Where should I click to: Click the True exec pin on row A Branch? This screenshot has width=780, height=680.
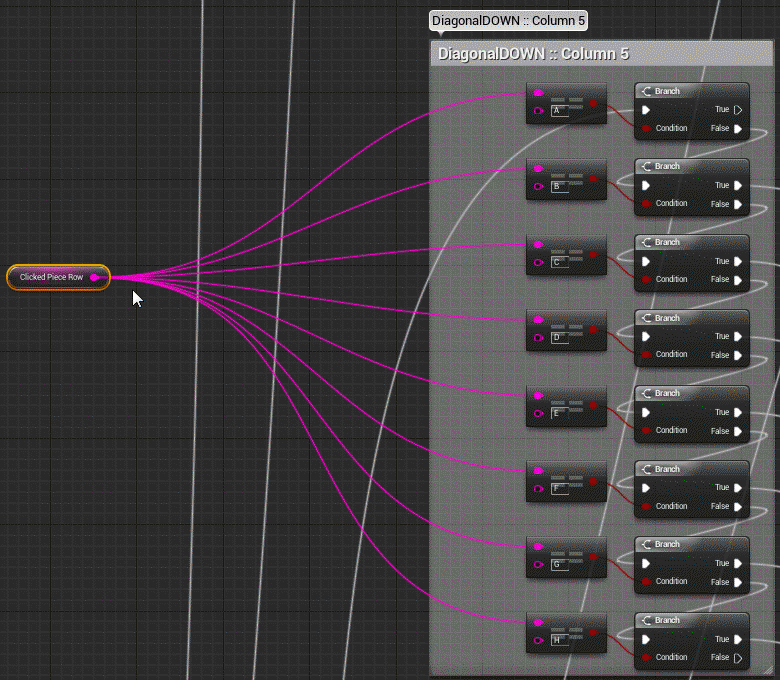pos(738,110)
